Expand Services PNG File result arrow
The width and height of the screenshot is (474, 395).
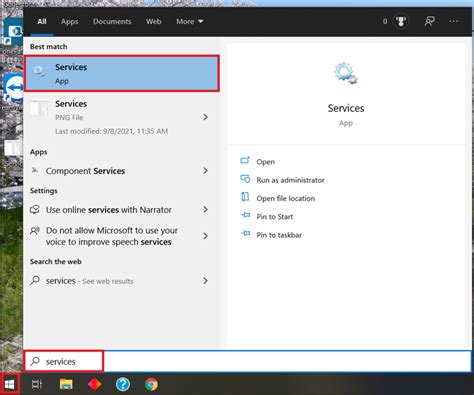[x=205, y=117]
